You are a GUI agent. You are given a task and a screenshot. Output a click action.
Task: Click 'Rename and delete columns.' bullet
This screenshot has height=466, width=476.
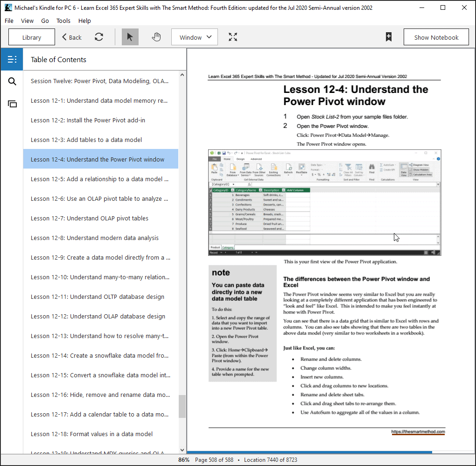(x=331, y=359)
